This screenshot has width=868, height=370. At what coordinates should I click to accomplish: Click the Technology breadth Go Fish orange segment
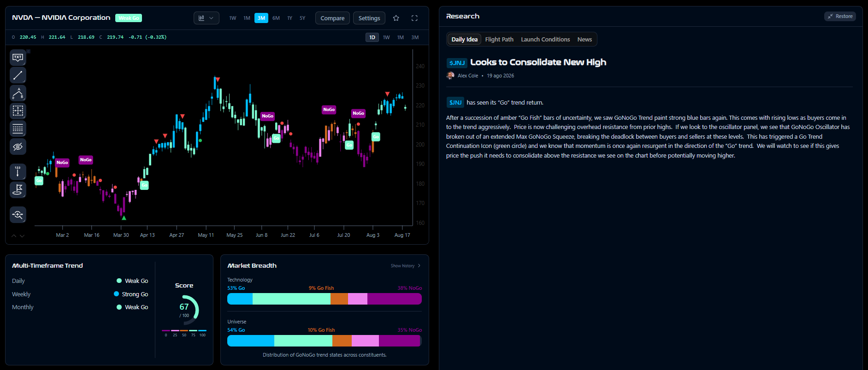(x=339, y=299)
